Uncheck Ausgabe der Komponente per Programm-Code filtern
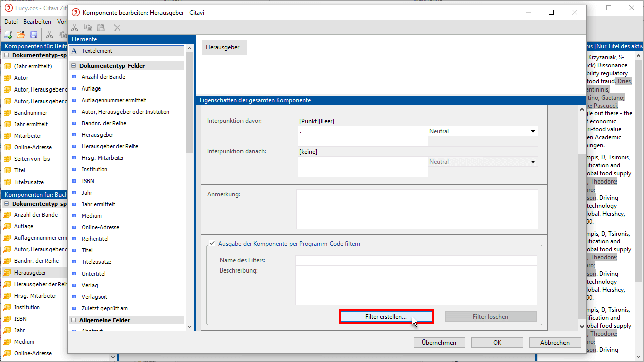The width and height of the screenshot is (644, 362). pos(212,243)
